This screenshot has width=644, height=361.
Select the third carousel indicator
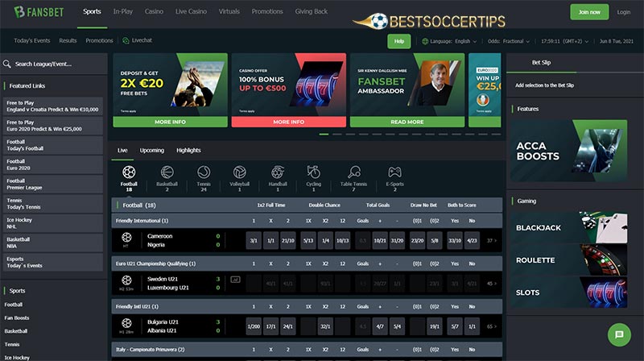[x=350, y=134]
